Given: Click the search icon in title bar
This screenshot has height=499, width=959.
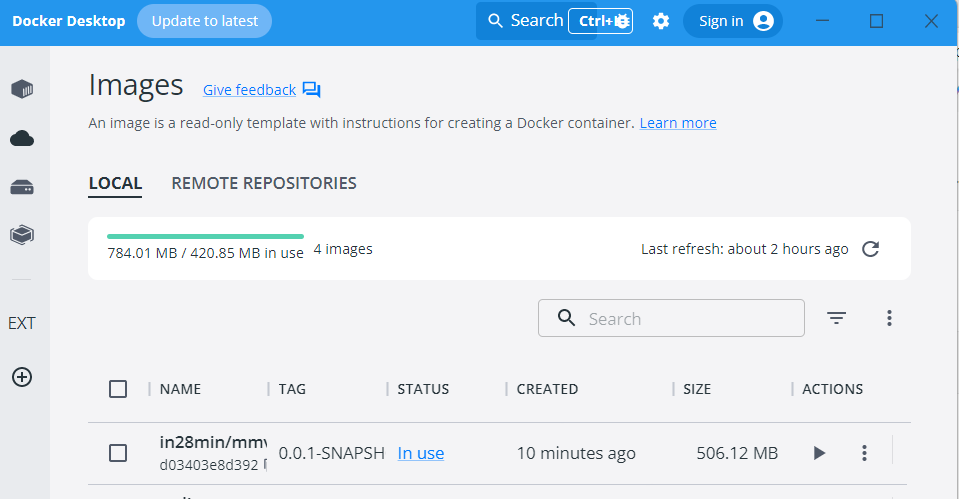Looking at the screenshot, I should point(495,21).
